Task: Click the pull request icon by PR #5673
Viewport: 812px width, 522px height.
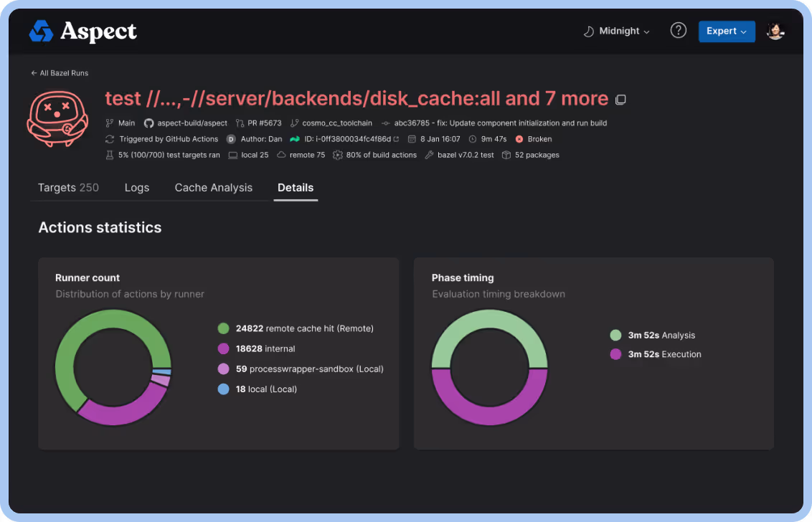Action: click(240, 123)
